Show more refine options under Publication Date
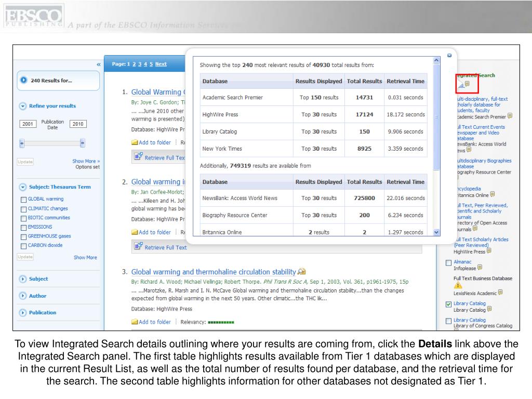The image size is (532, 399). pyautogui.click(x=86, y=161)
